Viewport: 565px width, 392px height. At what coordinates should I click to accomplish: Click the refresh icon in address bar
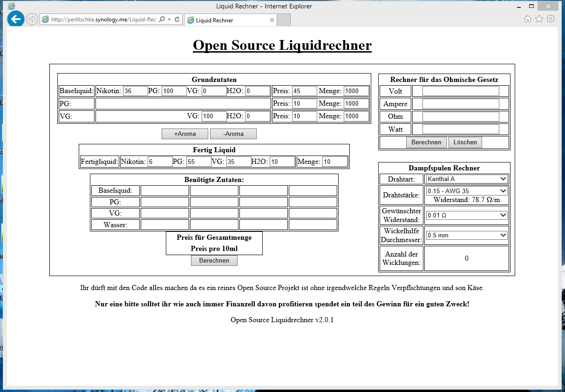[177, 20]
